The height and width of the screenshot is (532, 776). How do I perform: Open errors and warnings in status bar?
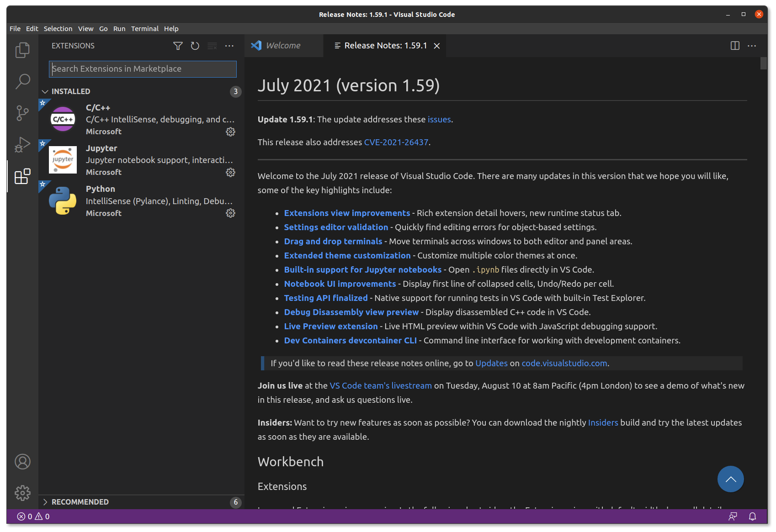33,516
